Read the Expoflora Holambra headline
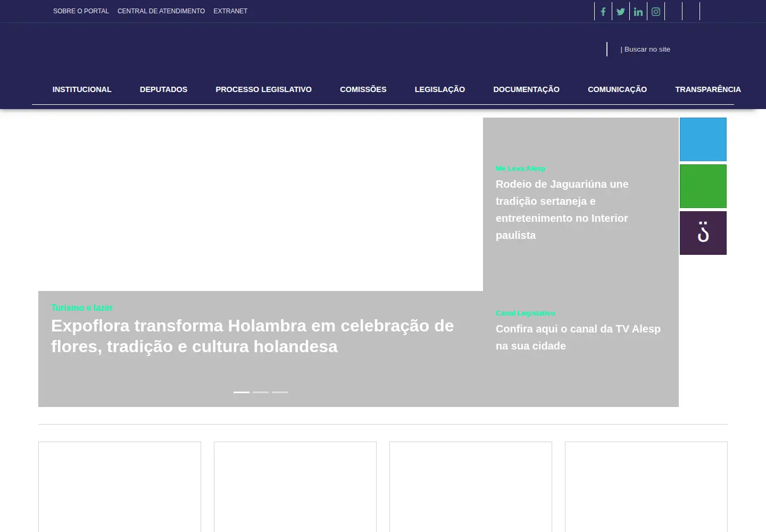766x532 pixels. click(252, 336)
